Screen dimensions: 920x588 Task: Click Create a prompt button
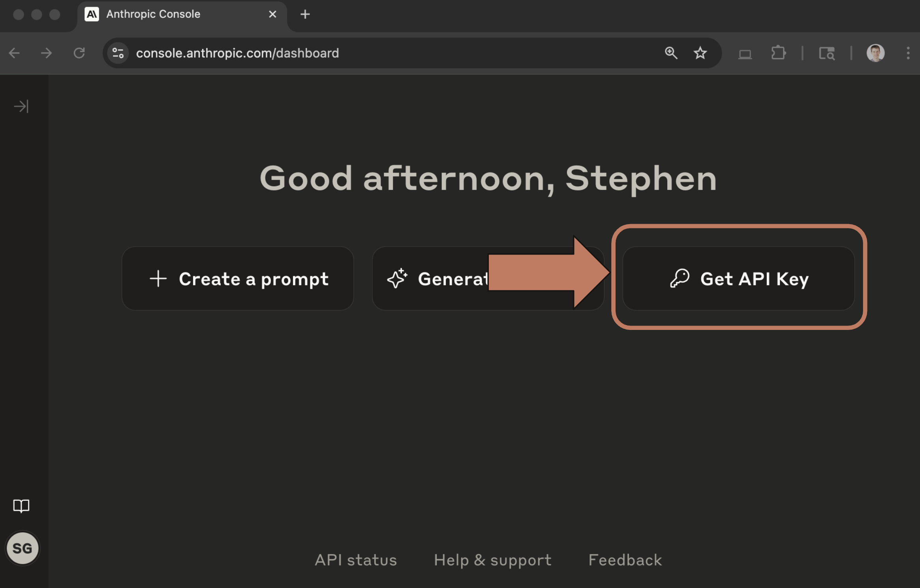click(x=238, y=279)
